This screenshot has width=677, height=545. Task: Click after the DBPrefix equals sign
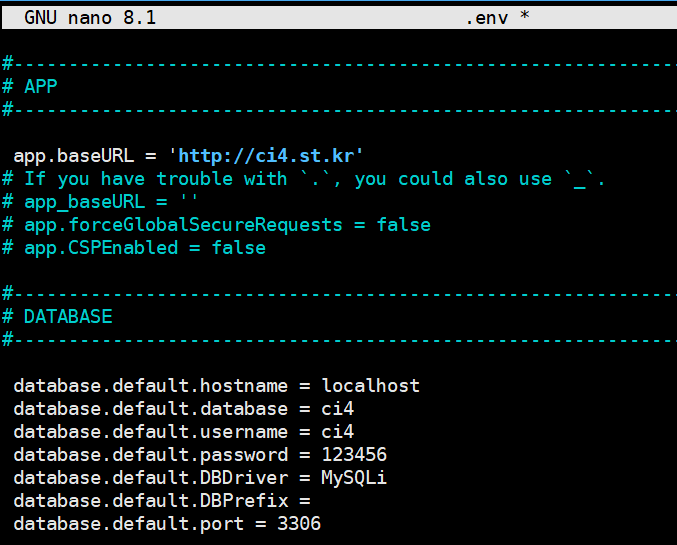316,501
